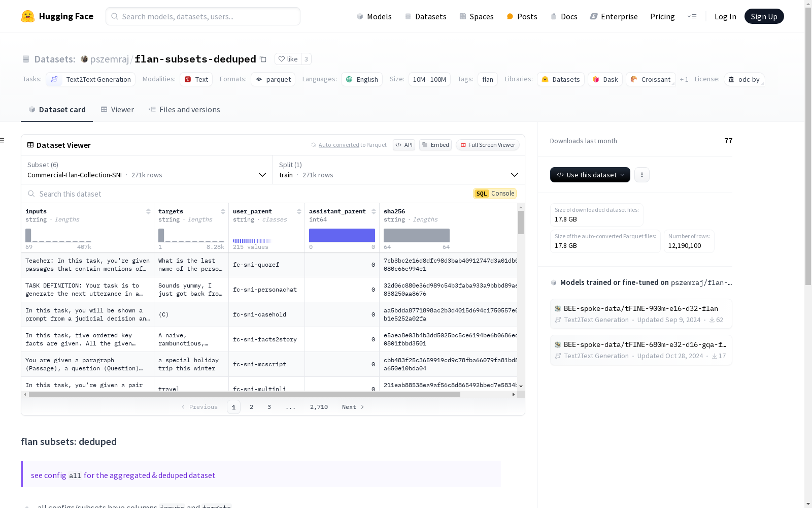Open the pszemraj profile link
Image resolution: width=812 pixels, height=508 pixels.
pyautogui.click(x=110, y=59)
